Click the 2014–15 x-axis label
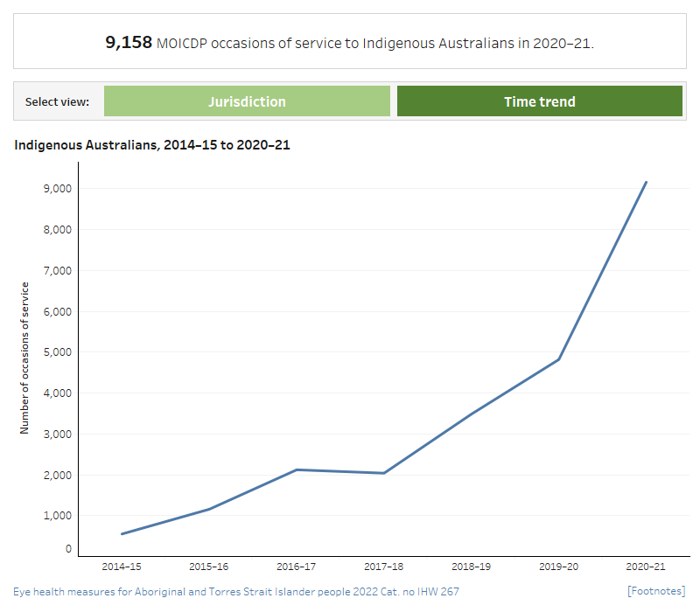The image size is (700, 612). (x=122, y=567)
